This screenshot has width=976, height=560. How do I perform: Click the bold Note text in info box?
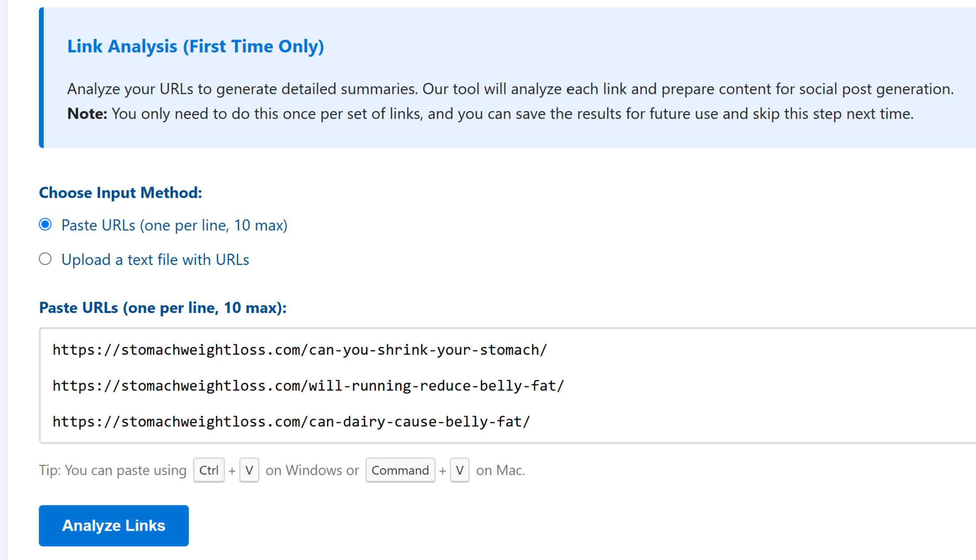click(x=87, y=114)
